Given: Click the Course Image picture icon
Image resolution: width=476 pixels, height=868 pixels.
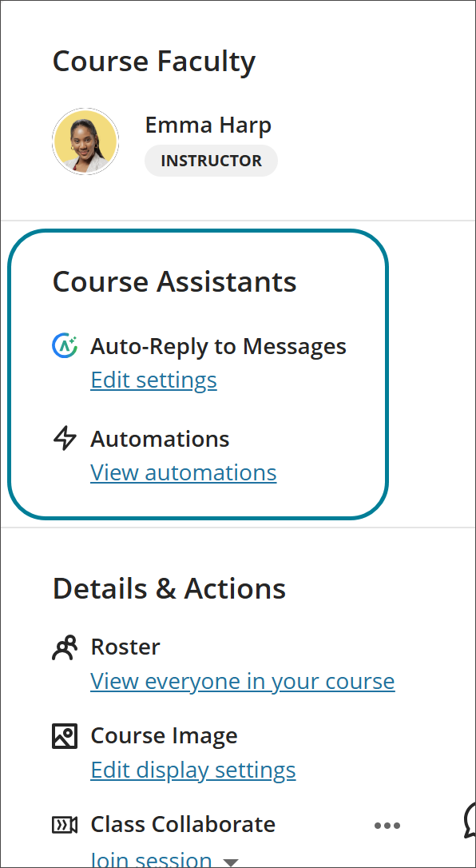Looking at the screenshot, I should [x=65, y=735].
